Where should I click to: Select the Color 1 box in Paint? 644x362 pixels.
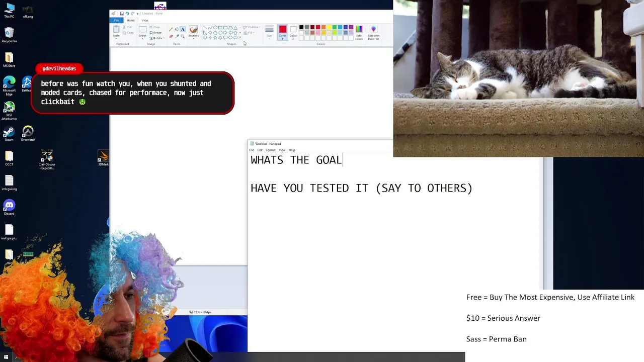click(x=283, y=33)
